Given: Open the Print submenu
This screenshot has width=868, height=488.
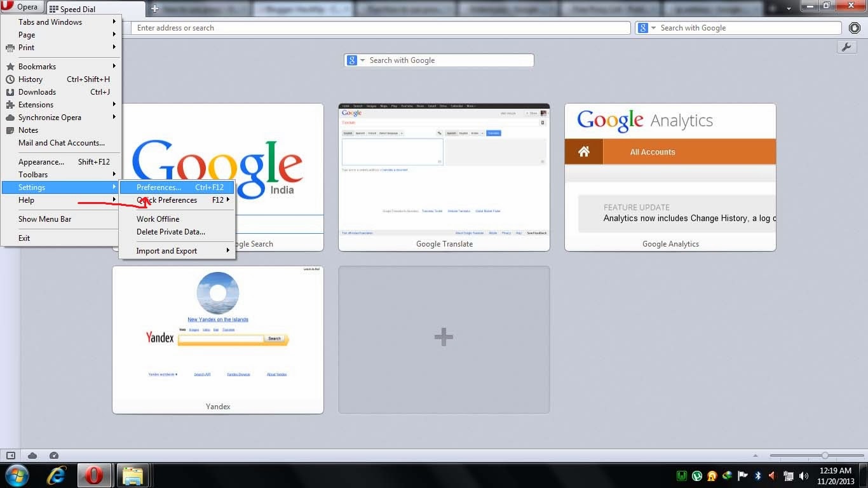Looking at the screenshot, I should pos(61,48).
